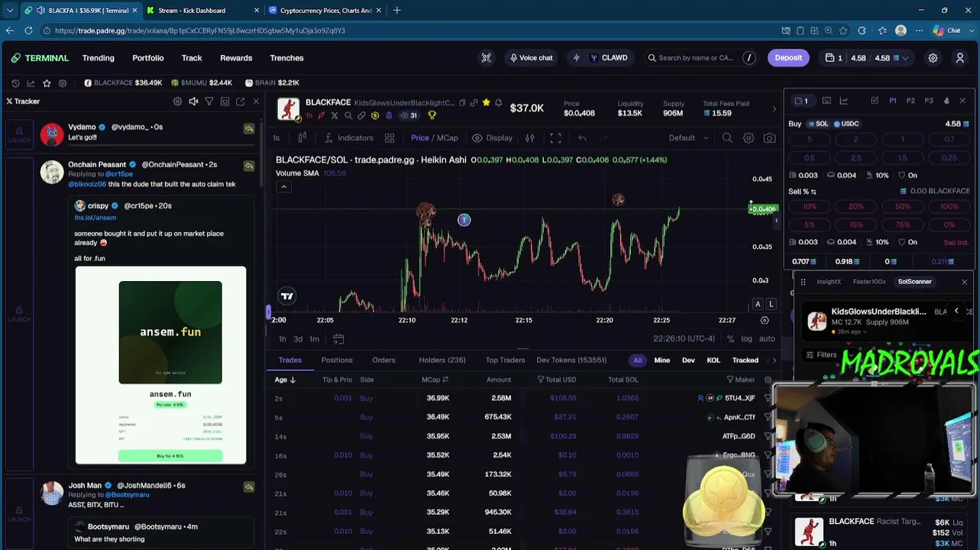Select candlestick chart type icon
Screen dimensions: 980x550
click(302, 138)
